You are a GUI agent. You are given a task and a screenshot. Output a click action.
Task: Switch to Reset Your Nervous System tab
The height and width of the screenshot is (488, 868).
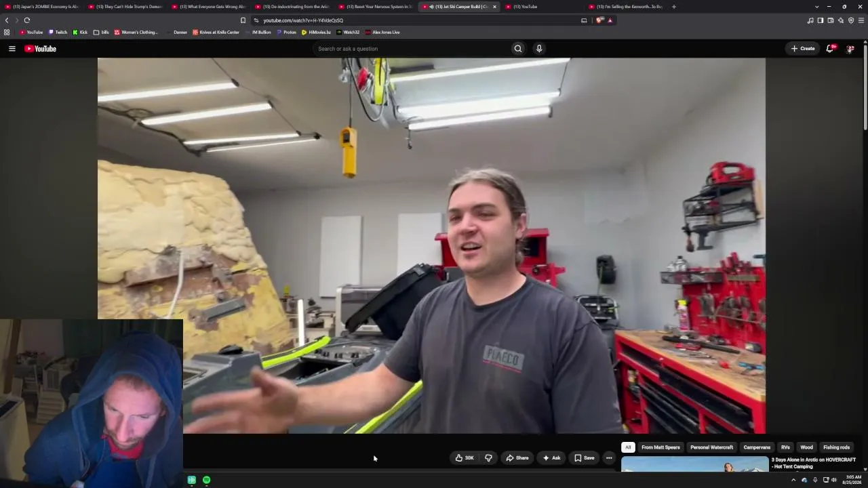[x=376, y=7]
